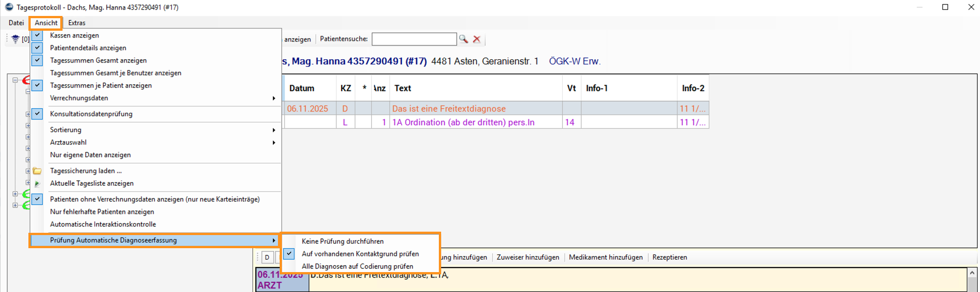Viewport: 980px width, 292px height.
Task: Click the magnifier icon next to Patientensuche
Action: click(463, 39)
